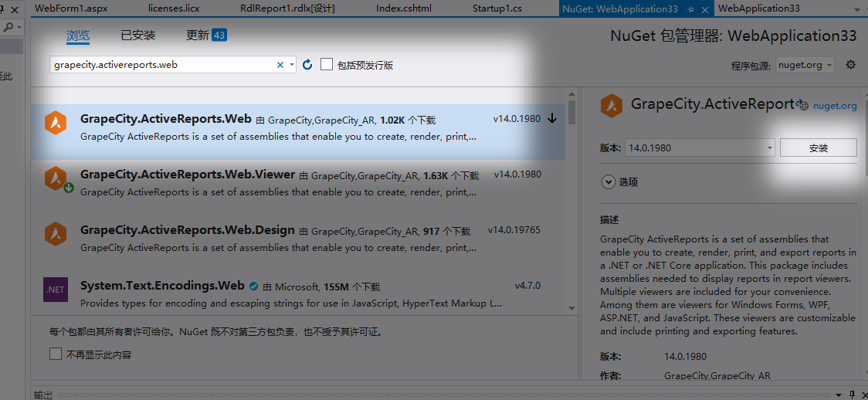This screenshot has width=868, height=400.
Task: Click the package list scrollbar down arrow
Action: tap(571, 307)
